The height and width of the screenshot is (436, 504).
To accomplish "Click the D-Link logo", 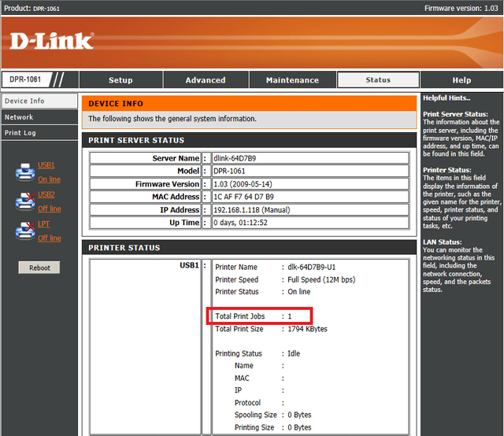I will tap(52, 41).
